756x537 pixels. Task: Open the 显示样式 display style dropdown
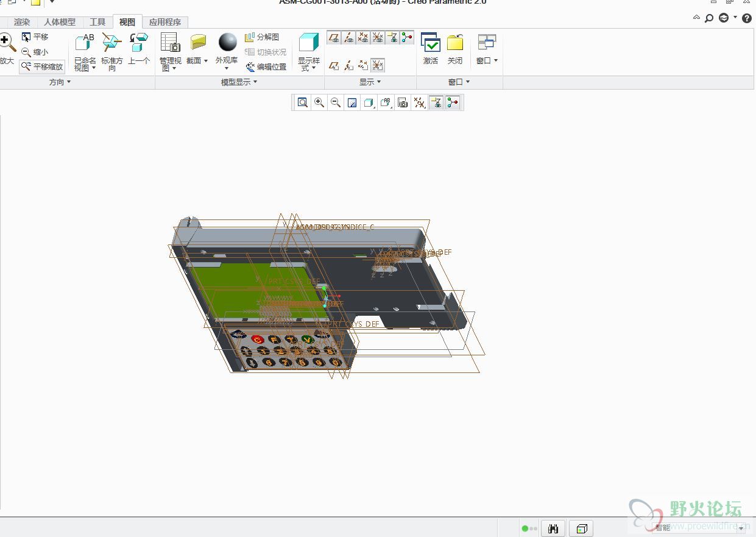point(309,52)
